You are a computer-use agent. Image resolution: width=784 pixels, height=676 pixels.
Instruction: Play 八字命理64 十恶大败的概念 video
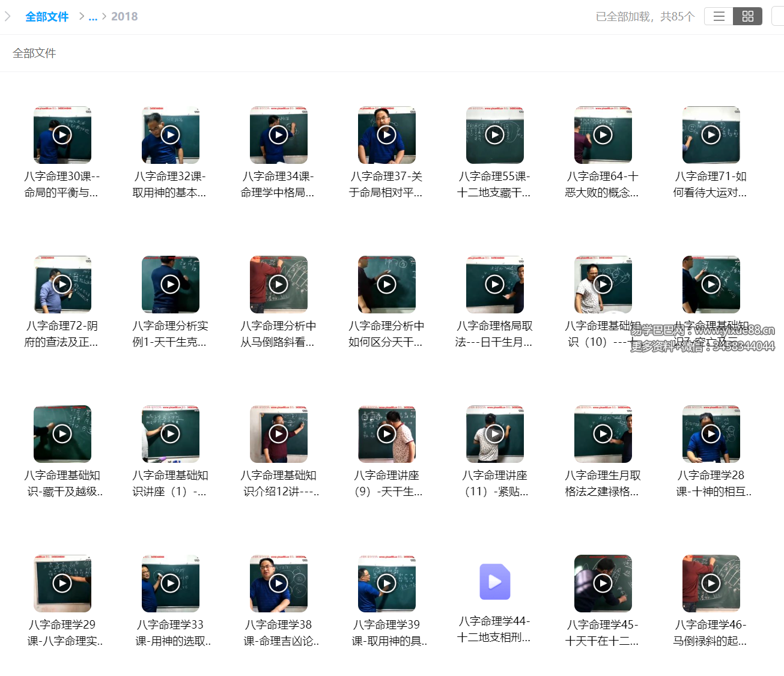[603, 135]
